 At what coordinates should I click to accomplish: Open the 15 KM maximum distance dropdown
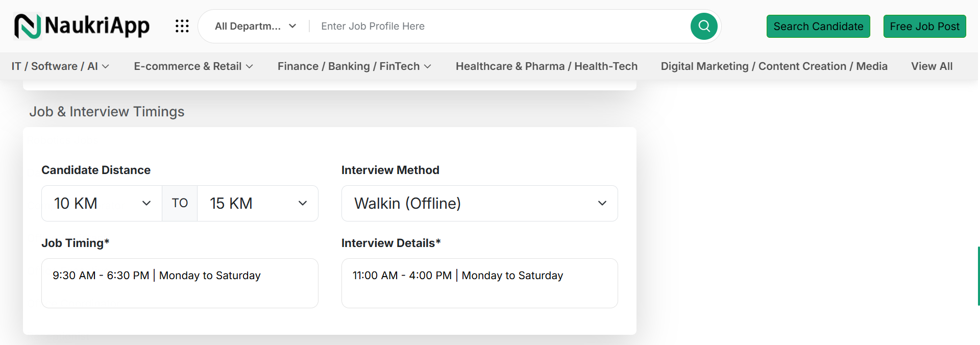(x=258, y=203)
